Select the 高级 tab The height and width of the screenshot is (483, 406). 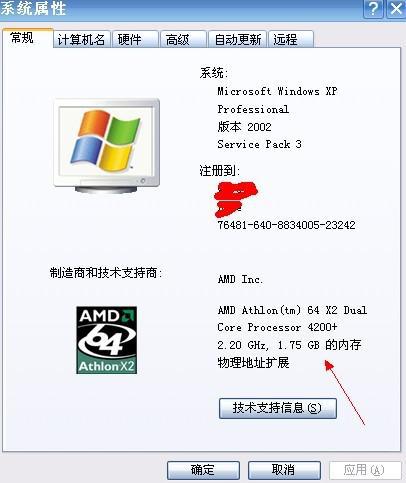183,40
